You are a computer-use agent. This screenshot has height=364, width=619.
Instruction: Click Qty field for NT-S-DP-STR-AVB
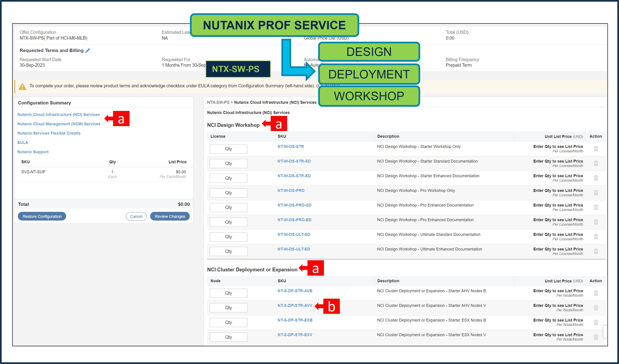click(x=228, y=293)
